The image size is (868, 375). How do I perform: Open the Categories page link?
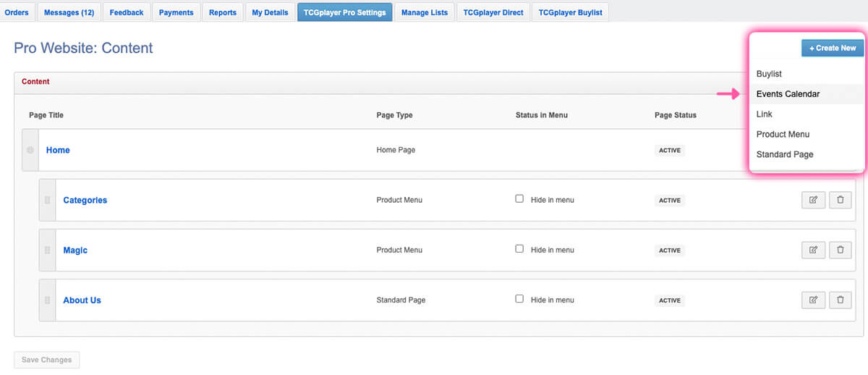point(85,200)
